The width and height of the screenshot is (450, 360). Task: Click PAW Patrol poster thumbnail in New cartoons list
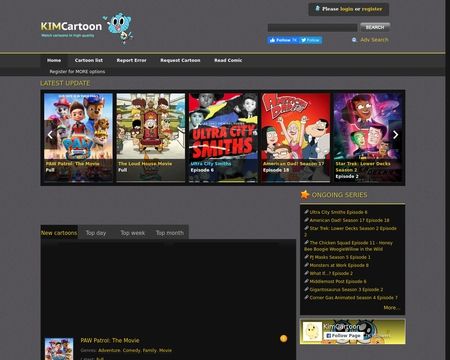click(59, 349)
